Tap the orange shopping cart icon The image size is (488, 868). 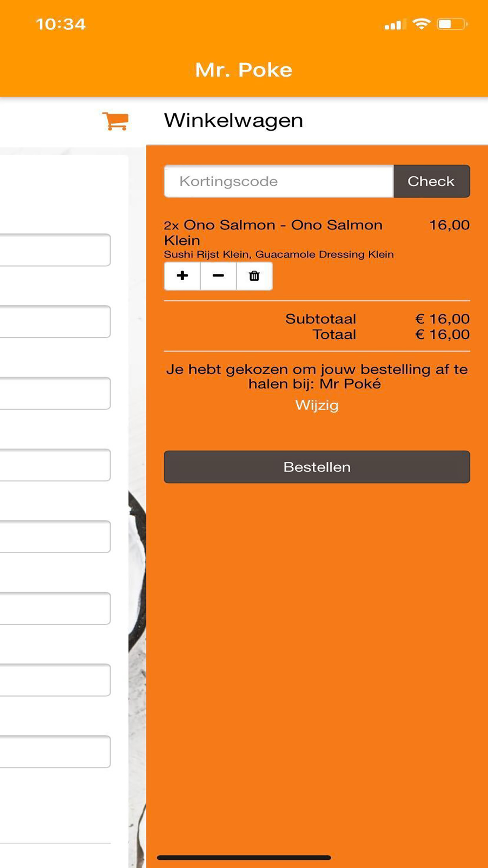[x=115, y=121]
